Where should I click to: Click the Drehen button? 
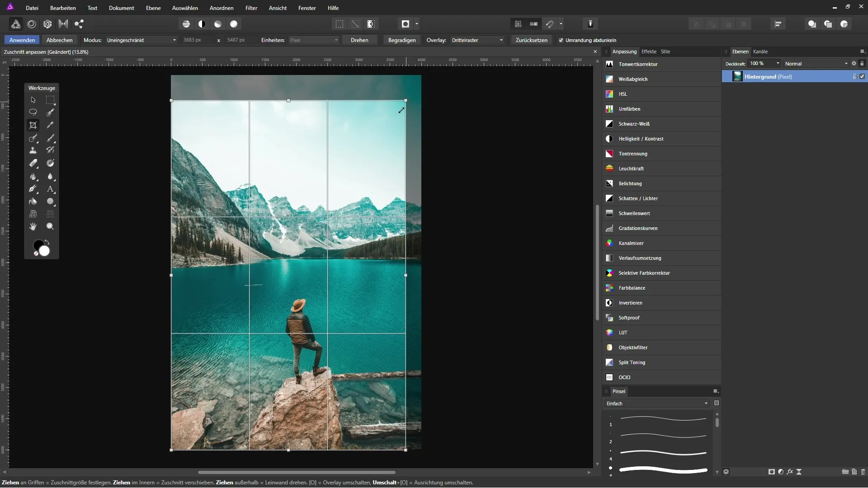tap(359, 40)
